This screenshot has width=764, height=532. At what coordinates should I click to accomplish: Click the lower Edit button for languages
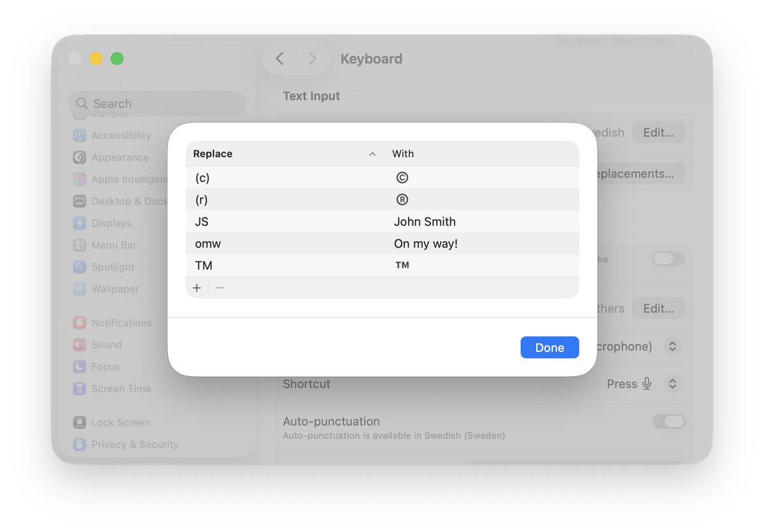pyautogui.click(x=658, y=308)
